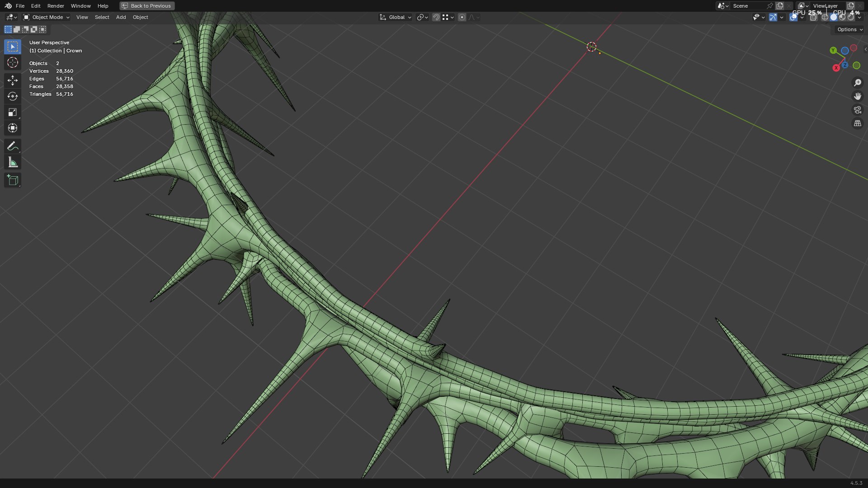Open the Help menu
The width and height of the screenshot is (868, 488).
103,6
